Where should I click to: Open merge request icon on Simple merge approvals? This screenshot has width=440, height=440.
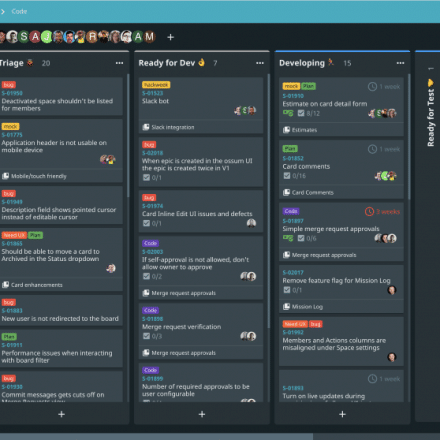pos(288,238)
